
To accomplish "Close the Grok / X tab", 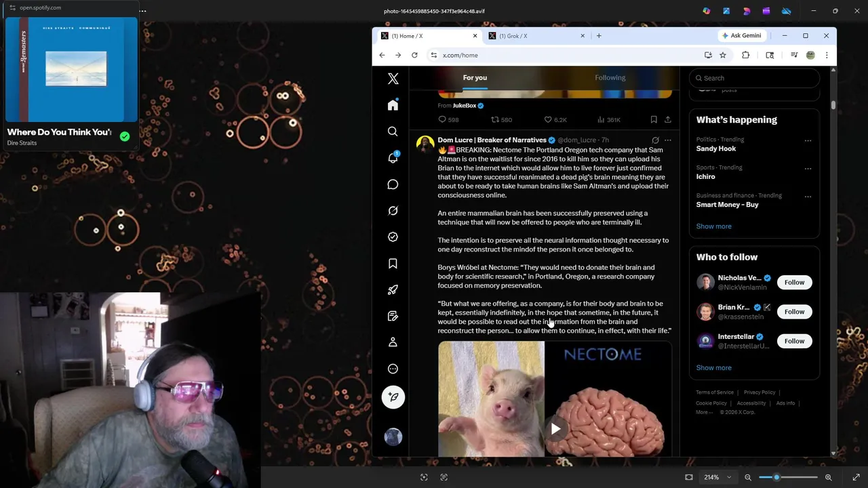I will point(582,36).
